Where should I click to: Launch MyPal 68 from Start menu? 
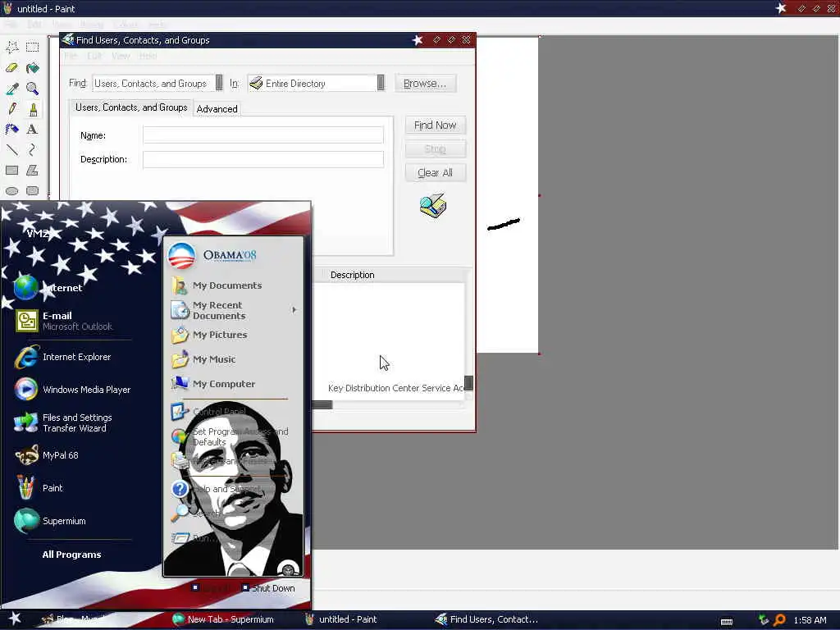(x=48, y=455)
